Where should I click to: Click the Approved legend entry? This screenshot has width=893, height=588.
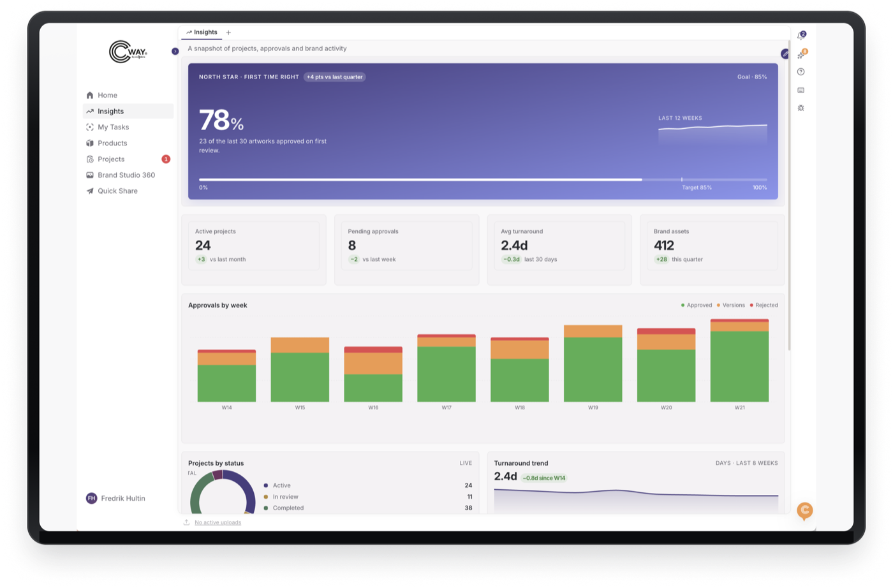[697, 305]
